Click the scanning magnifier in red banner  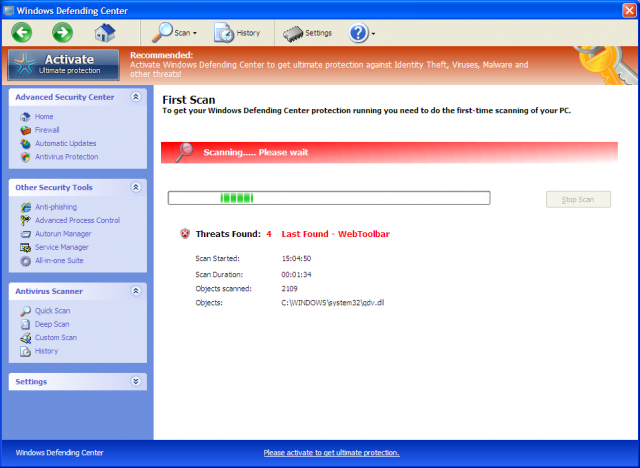pos(184,152)
